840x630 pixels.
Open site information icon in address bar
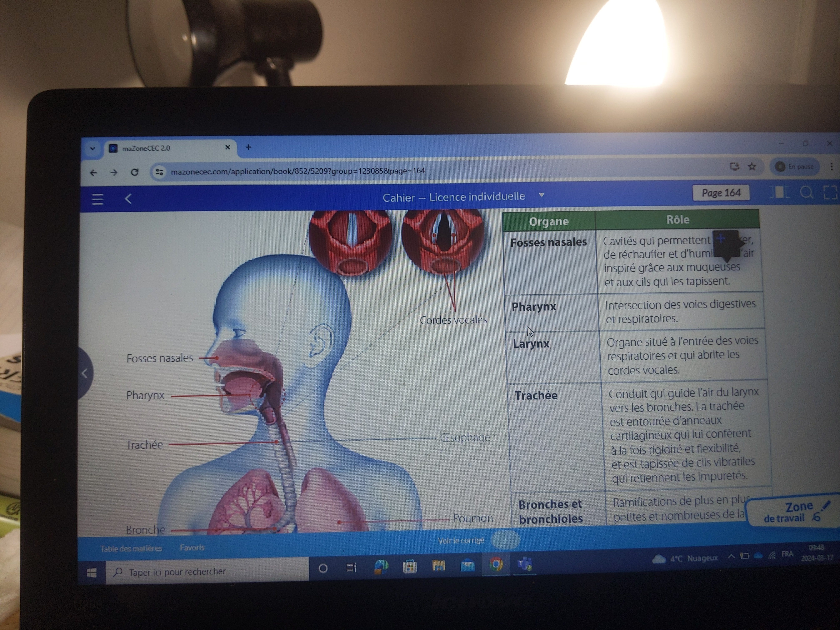(159, 172)
